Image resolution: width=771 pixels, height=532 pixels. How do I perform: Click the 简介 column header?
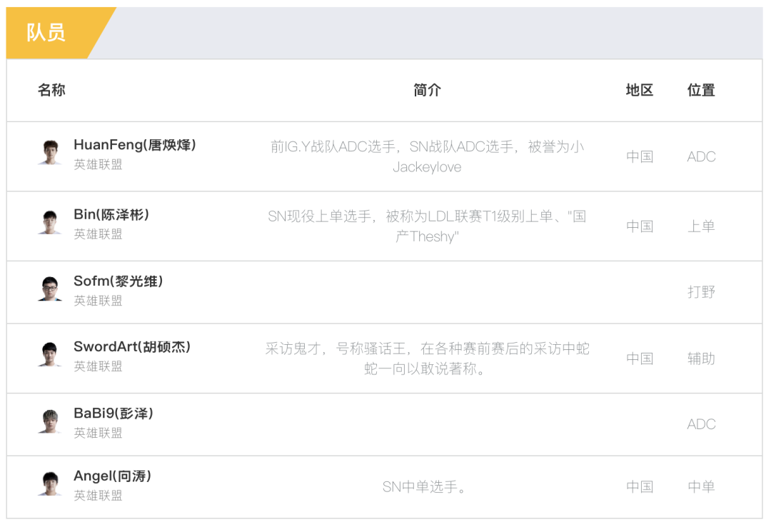pos(427,90)
